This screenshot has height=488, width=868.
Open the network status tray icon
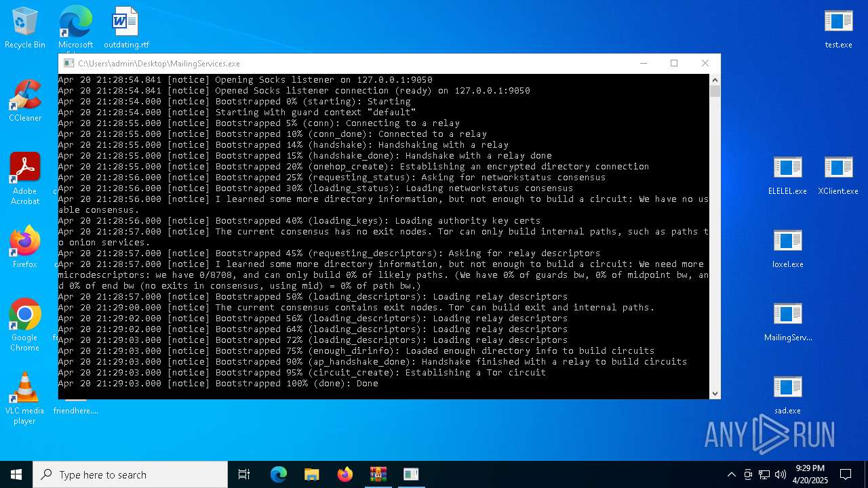pos(764,474)
